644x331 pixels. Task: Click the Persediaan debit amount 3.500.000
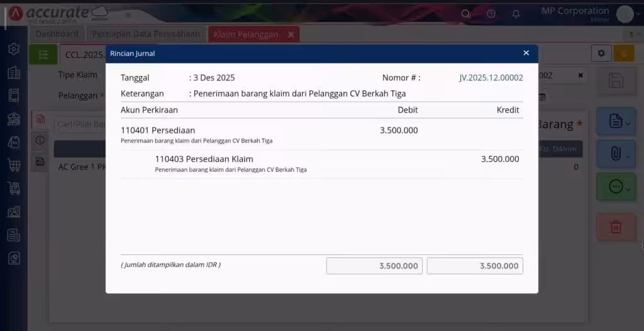coord(399,130)
